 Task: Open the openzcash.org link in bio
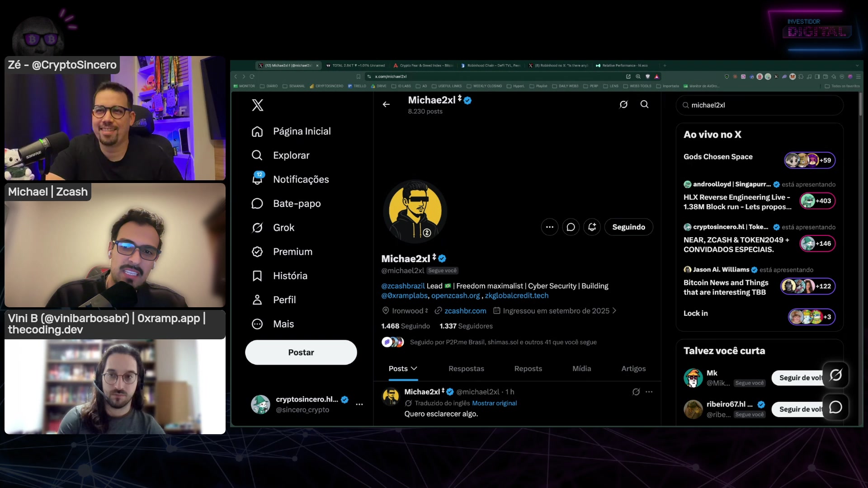coord(456,296)
